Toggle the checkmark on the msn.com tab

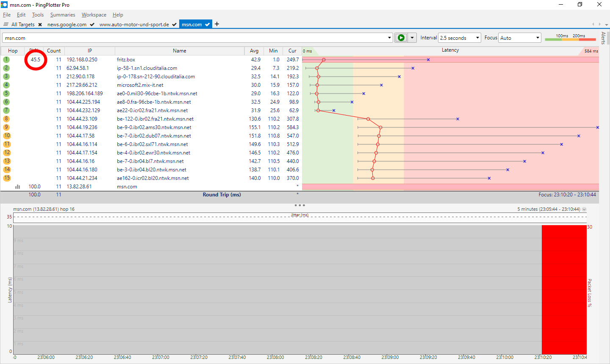tap(207, 25)
